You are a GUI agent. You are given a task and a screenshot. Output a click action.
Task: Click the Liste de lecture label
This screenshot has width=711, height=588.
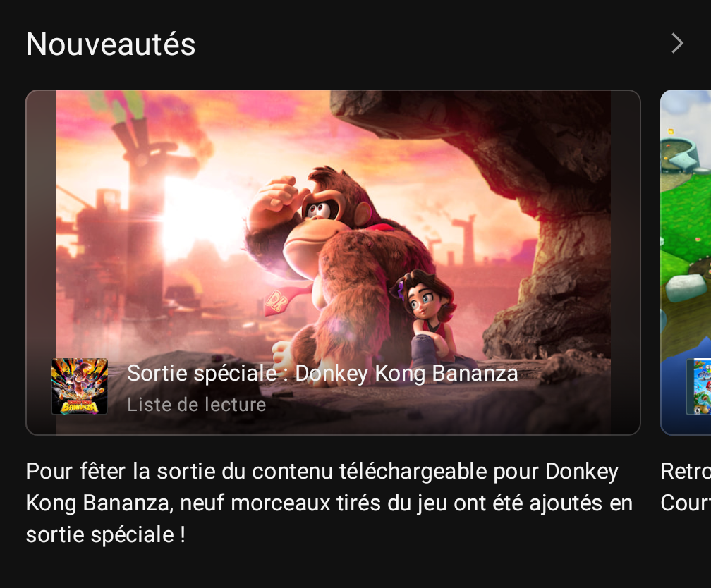[x=196, y=405]
